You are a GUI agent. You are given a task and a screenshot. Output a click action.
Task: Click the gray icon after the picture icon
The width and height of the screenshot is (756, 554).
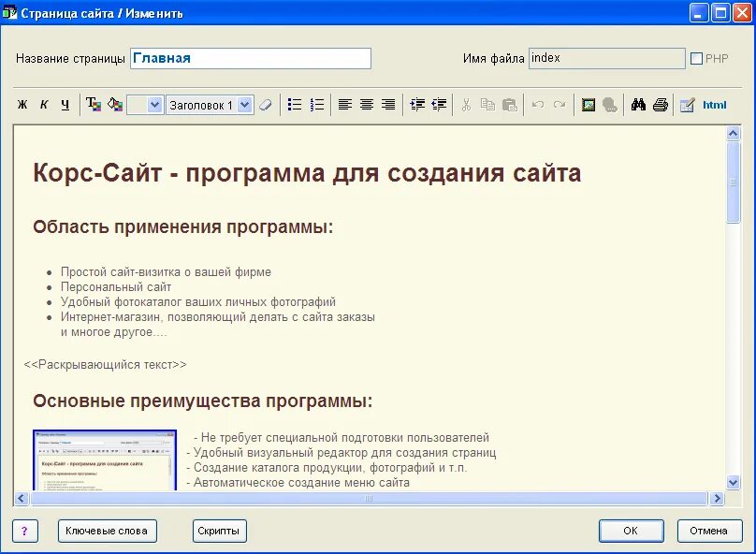coord(610,105)
